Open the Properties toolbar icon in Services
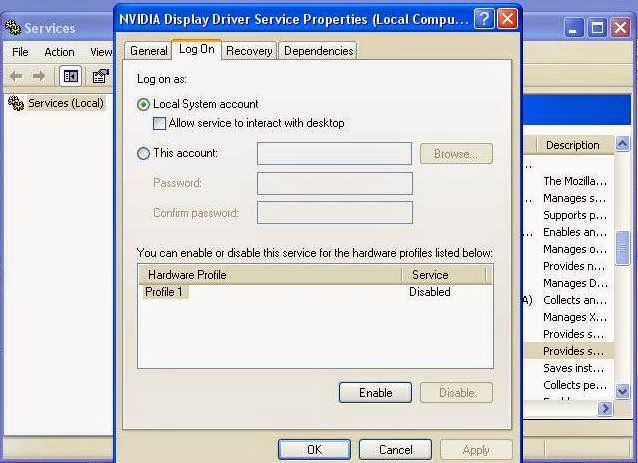The height and width of the screenshot is (463, 638). coord(100,76)
